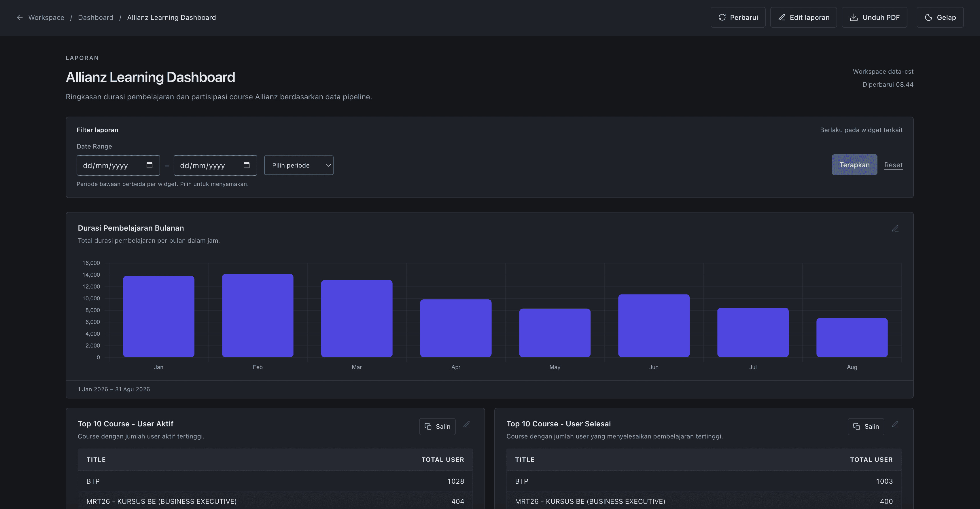980x509 pixels.
Task: Click the 'Workspace data-cst' label
Action: 883,71
